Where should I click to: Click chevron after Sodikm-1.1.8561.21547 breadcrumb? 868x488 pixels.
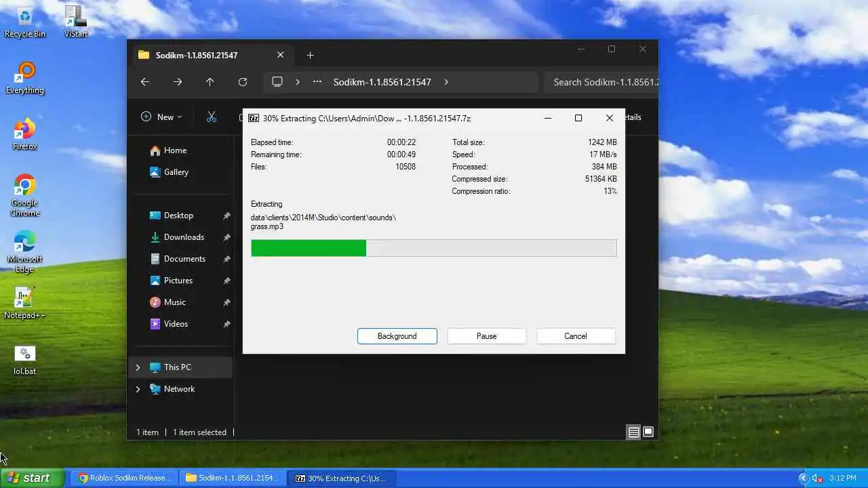point(446,82)
